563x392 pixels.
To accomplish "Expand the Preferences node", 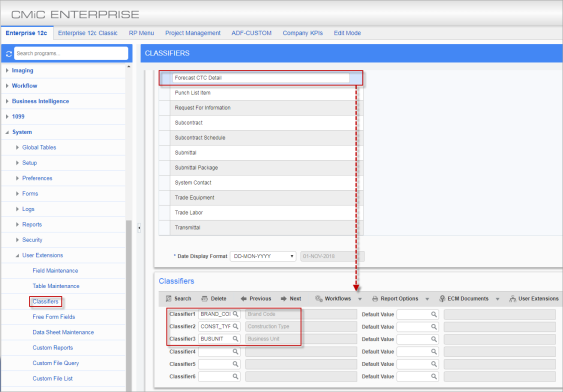I will click(x=17, y=178).
